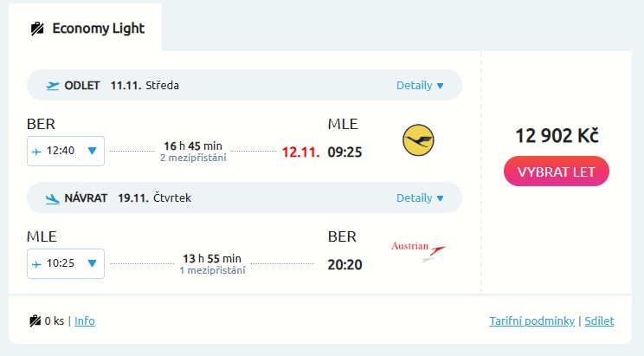This screenshot has width=644, height=356.
Task: Click the Sdílet share link
Action: click(x=599, y=321)
